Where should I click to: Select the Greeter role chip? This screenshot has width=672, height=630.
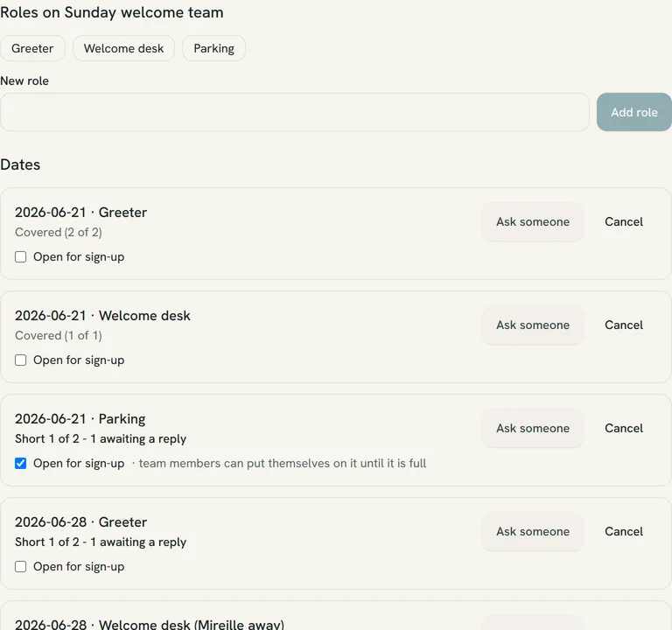point(32,48)
